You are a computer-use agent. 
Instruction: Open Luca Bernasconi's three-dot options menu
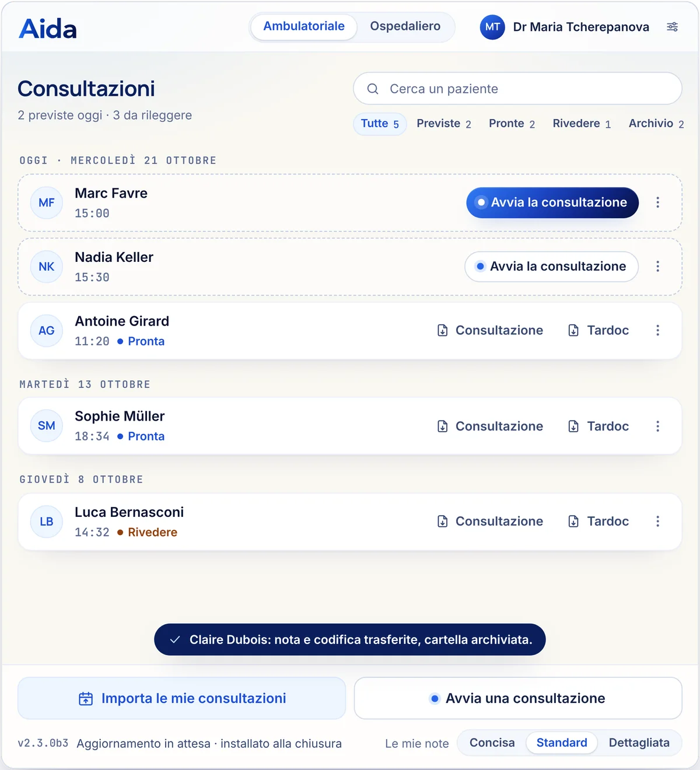657,521
